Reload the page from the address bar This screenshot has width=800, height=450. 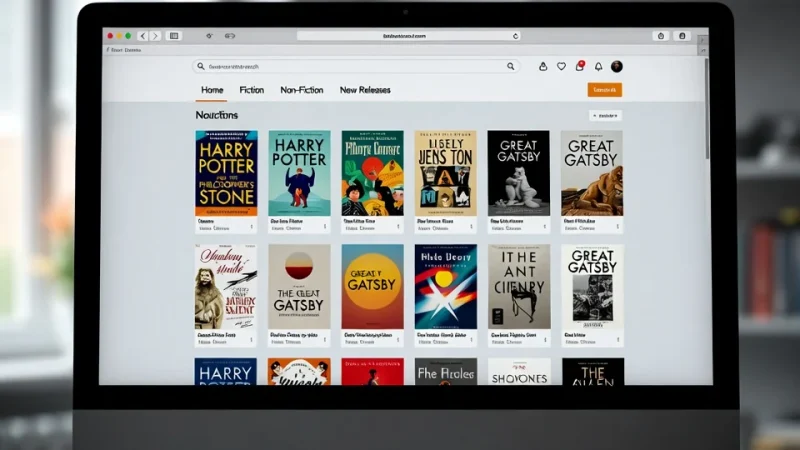(515, 36)
